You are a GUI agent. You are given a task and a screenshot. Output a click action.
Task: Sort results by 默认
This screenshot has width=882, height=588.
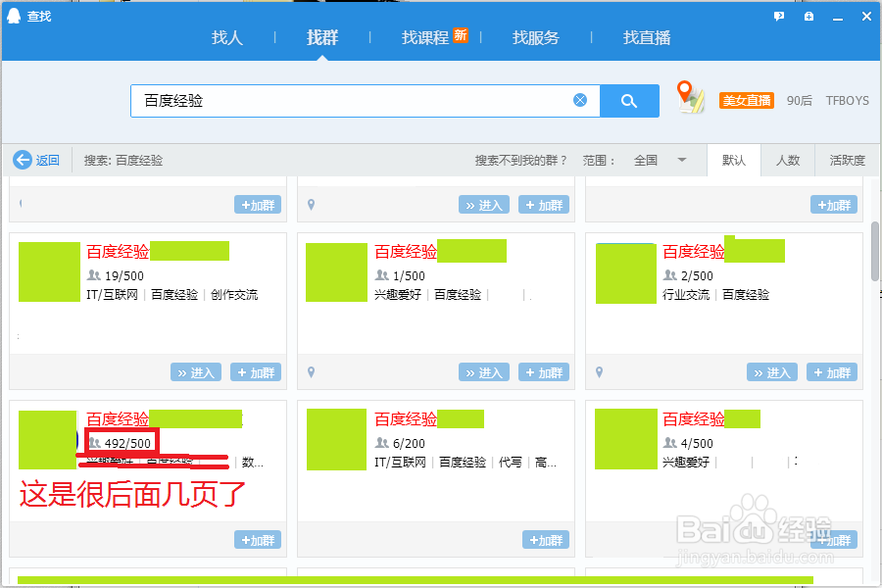pyautogui.click(x=733, y=161)
